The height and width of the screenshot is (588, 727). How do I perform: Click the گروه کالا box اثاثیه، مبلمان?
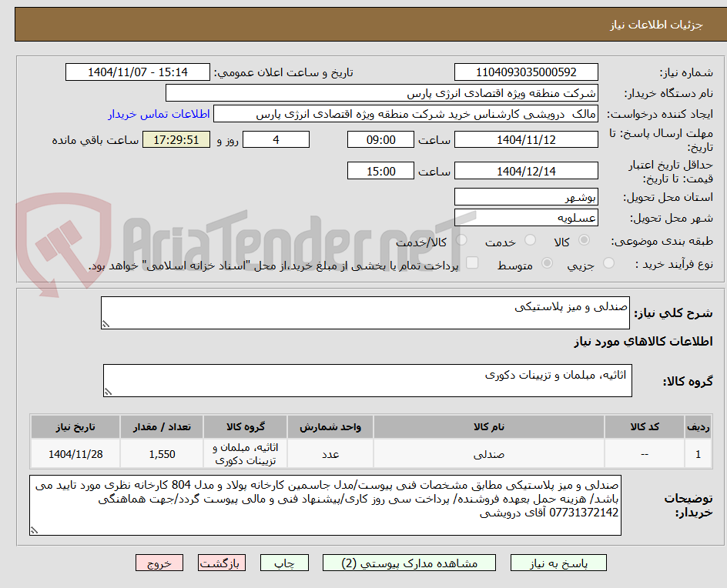click(x=367, y=380)
